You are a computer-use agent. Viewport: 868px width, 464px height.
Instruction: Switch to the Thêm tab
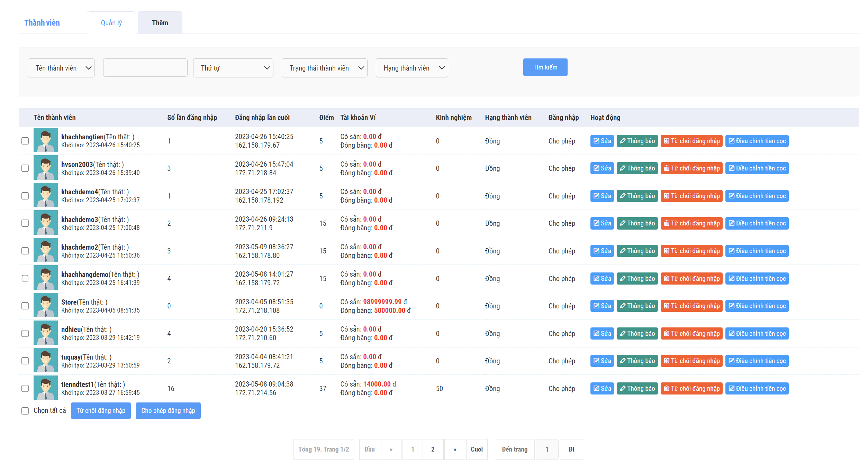coord(160,23)
